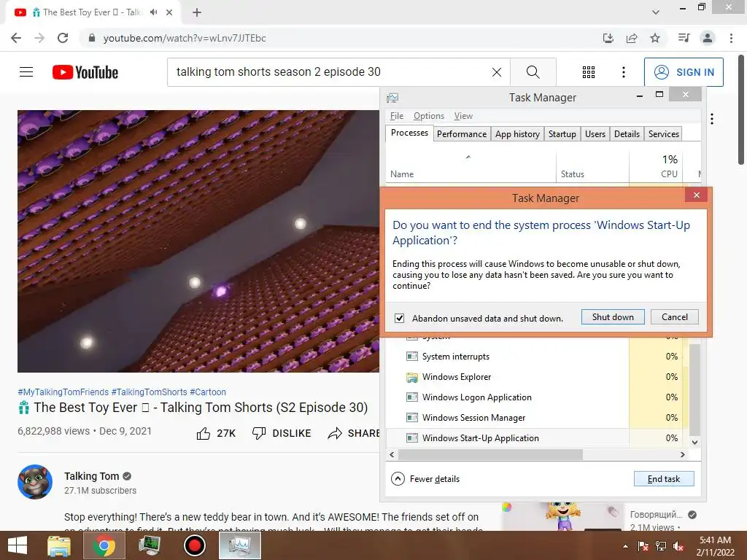Share this page from address bar
Image resolution: width=747 pixels, height=560 pixels.
point(632,38)
